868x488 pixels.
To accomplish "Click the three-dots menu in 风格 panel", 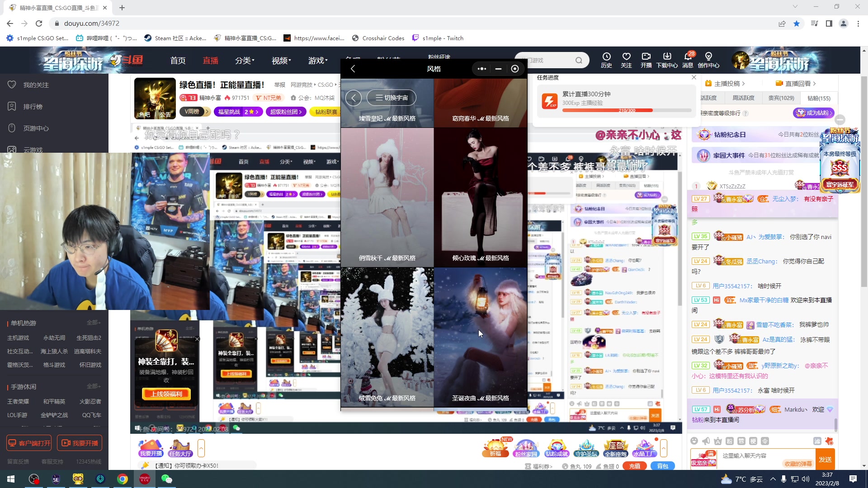I will [x=482, y=69].
